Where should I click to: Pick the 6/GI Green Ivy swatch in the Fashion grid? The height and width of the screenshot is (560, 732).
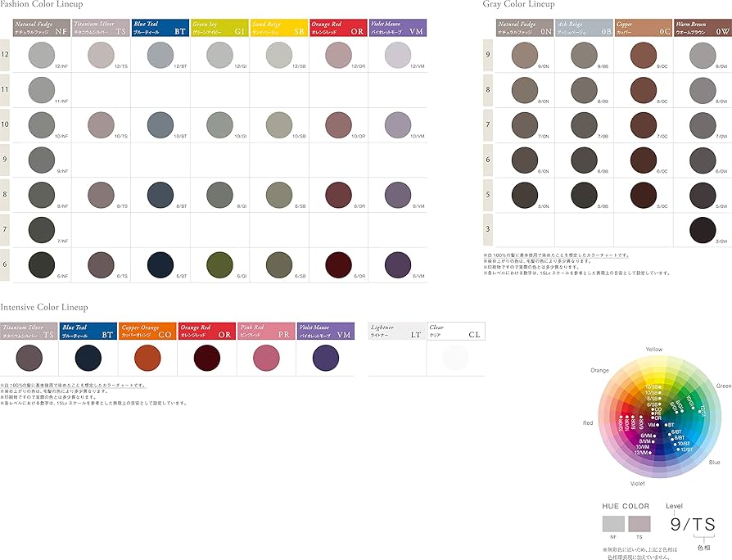point(219,265)
